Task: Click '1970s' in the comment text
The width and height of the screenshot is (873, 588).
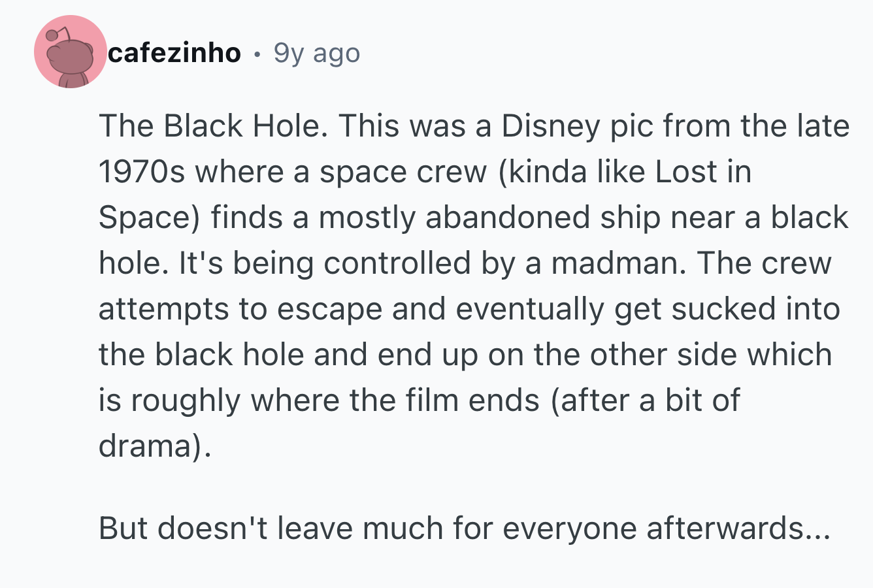Action: pyautogui.click(x=142, y=172)
